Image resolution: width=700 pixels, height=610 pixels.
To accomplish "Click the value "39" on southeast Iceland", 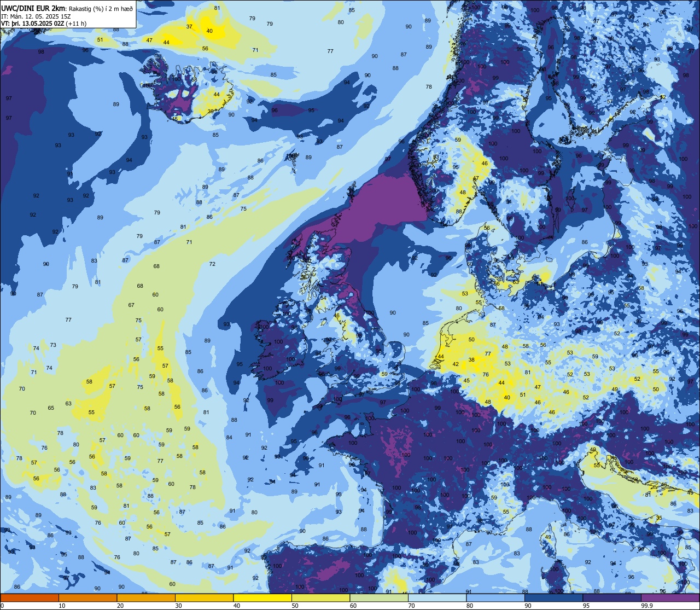I will (x=211, y=111).
